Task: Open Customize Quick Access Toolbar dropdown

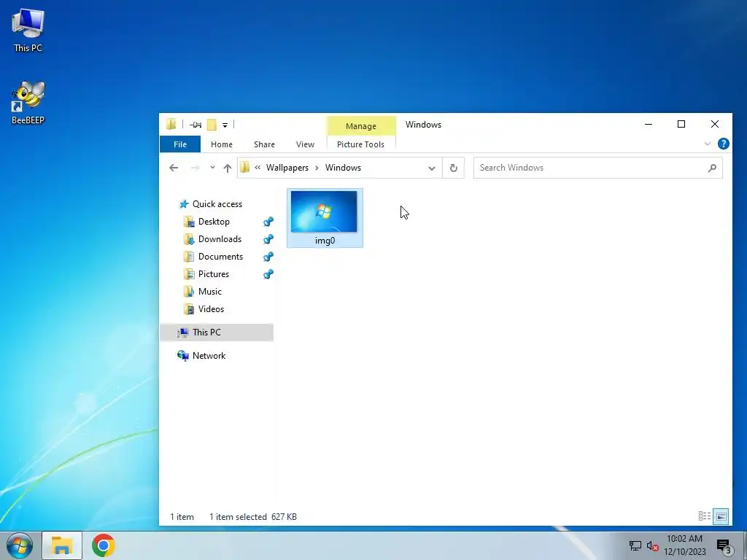Action: coord(225,125)
